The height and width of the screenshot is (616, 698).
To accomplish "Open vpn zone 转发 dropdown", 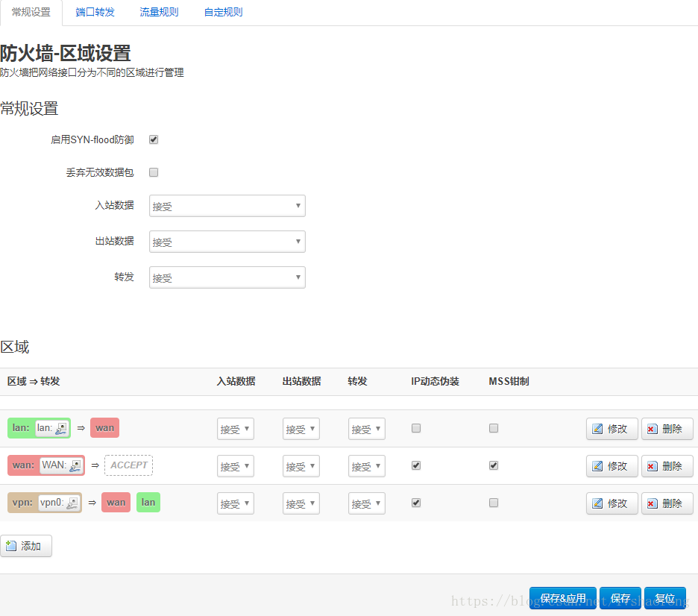I will pyautogui.click(x=366, y=503).
